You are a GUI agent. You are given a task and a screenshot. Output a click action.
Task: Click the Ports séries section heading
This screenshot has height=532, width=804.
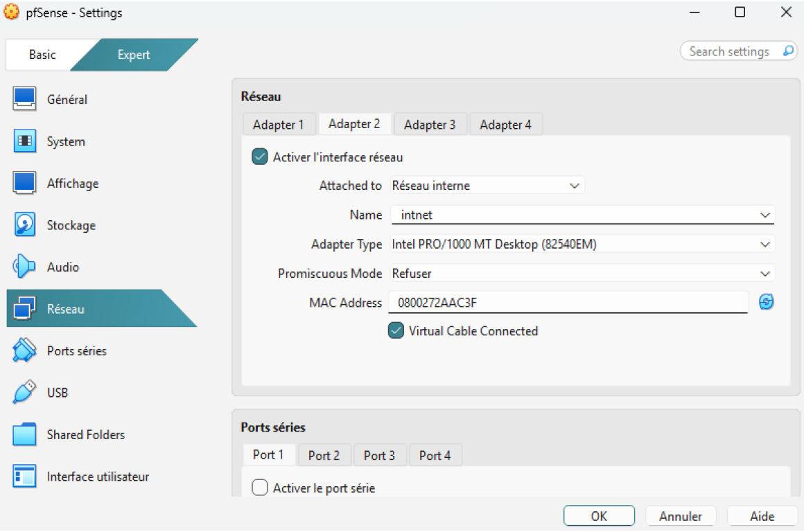point(273,427)
